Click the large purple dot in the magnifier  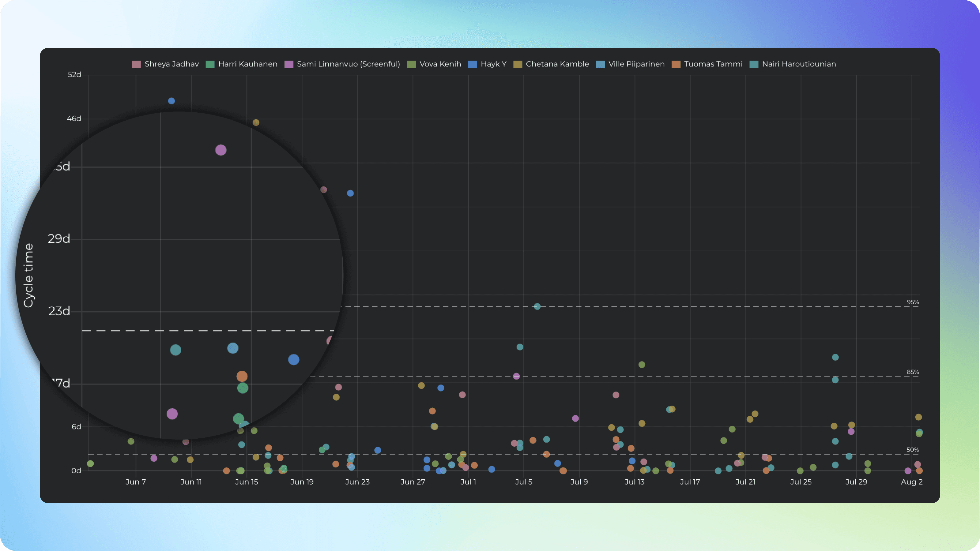(221, 150)
